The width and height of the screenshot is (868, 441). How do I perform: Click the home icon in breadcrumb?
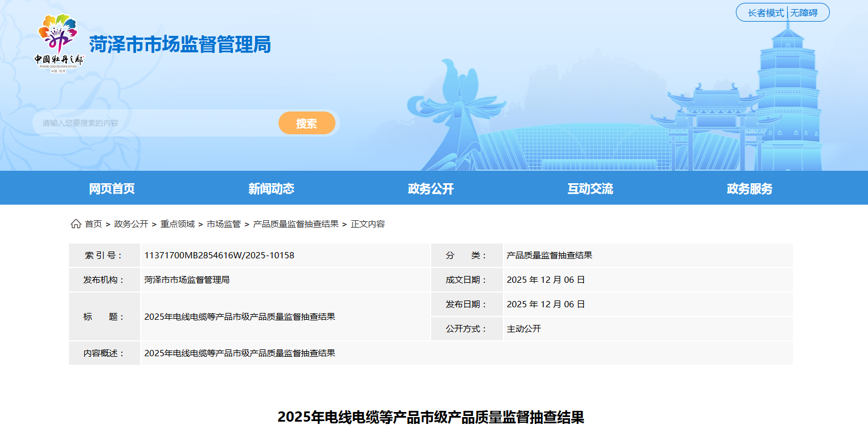76,224
